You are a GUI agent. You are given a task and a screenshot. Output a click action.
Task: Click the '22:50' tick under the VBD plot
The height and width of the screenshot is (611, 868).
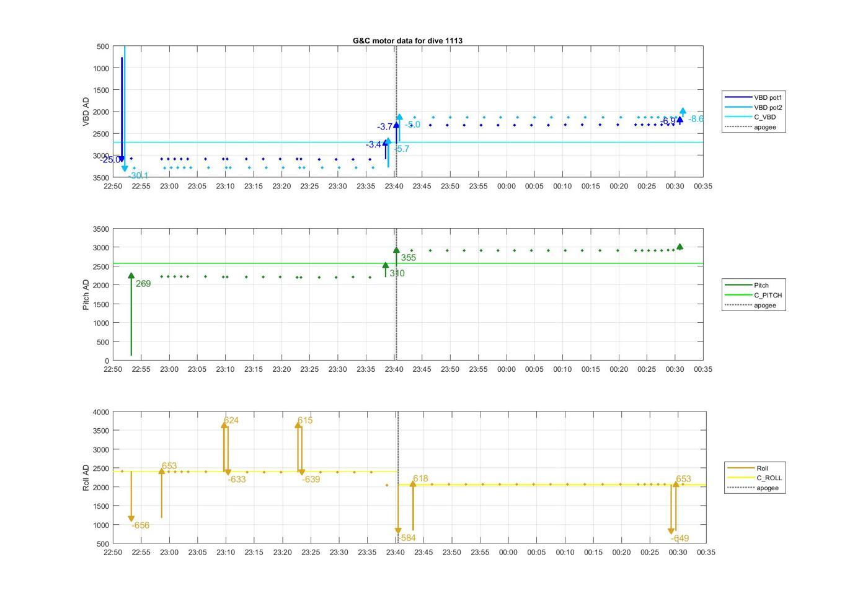tap(113, 186)
